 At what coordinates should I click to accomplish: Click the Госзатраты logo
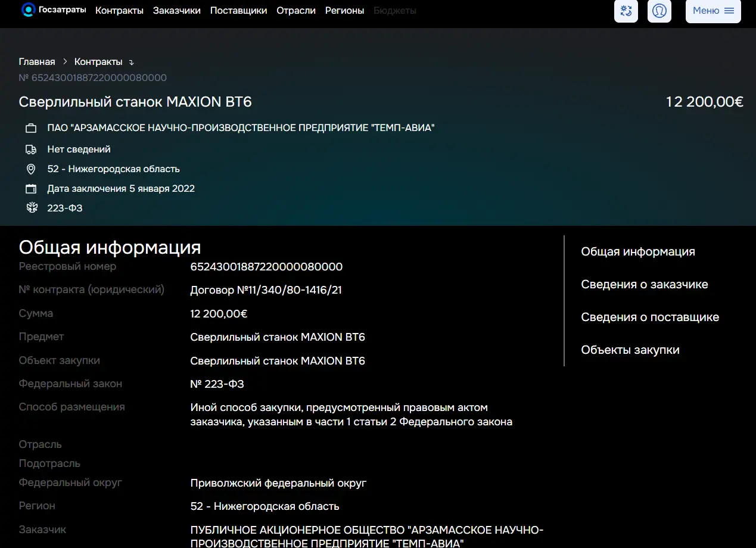(x=54, y=10)
